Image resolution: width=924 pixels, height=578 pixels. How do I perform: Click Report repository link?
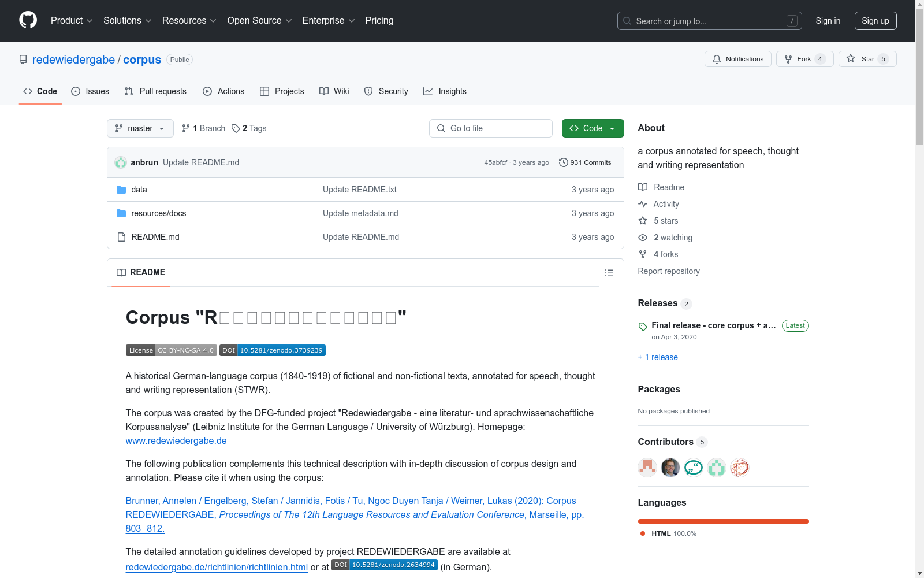pos(669,271)
